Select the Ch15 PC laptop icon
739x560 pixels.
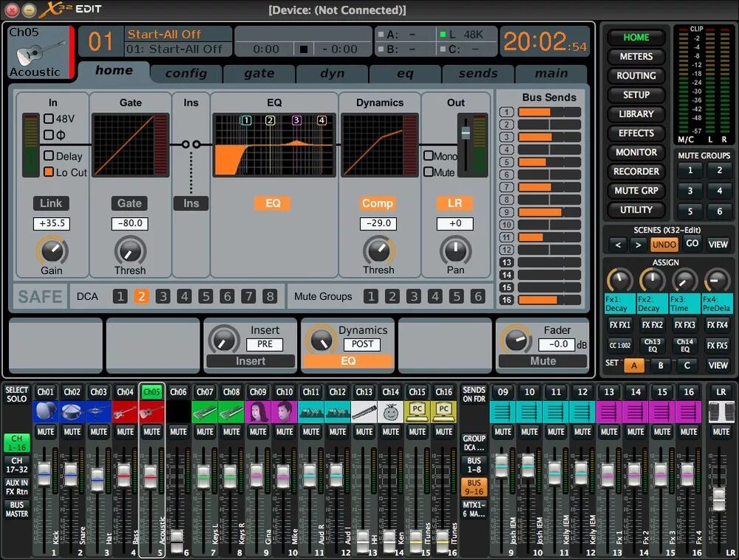[417, 412]
